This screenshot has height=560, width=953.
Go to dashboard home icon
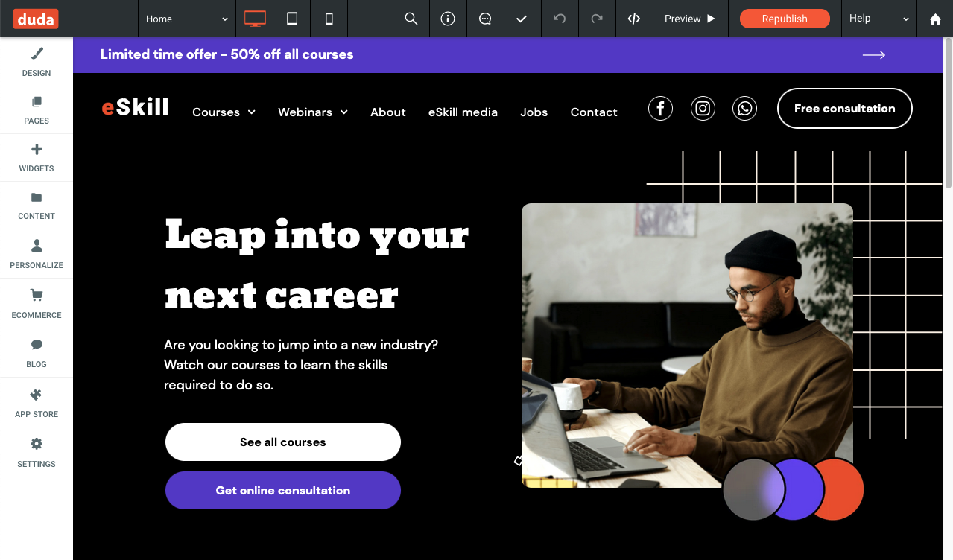pyautogui.click(x=935, y=19)
